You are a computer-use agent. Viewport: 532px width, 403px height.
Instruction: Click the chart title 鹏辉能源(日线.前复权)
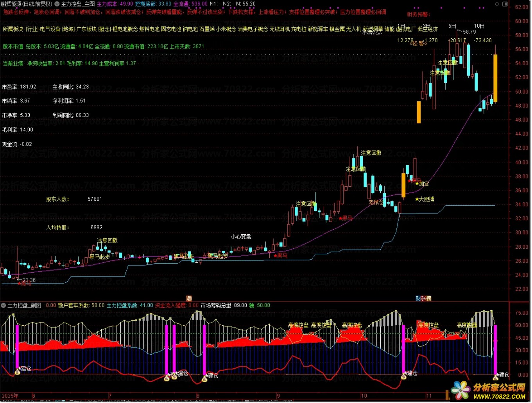[27, 4]
